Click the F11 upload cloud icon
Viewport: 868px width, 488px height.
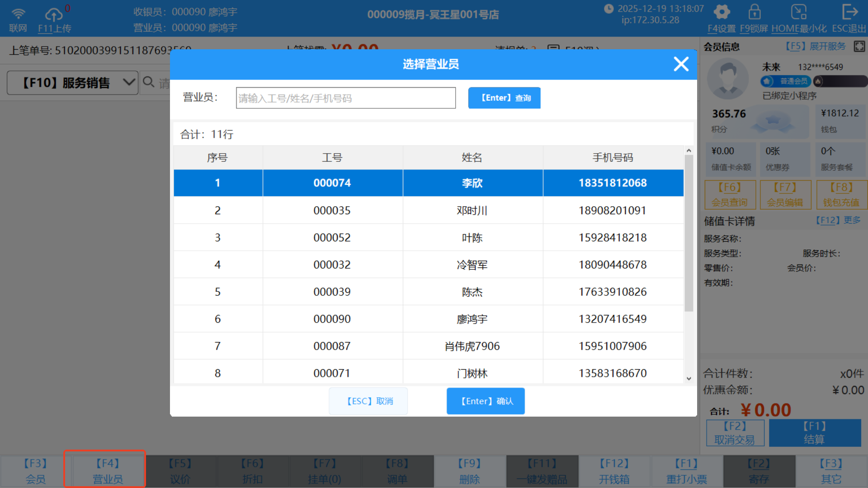54,14
